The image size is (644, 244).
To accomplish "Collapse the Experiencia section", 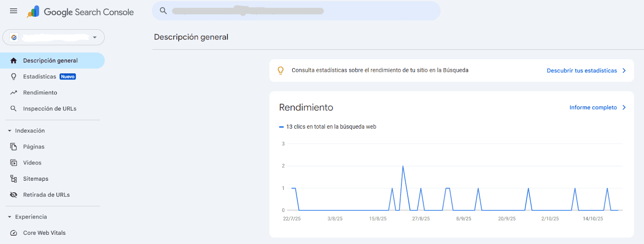I will pyautogui.click(x=27, y=217).
